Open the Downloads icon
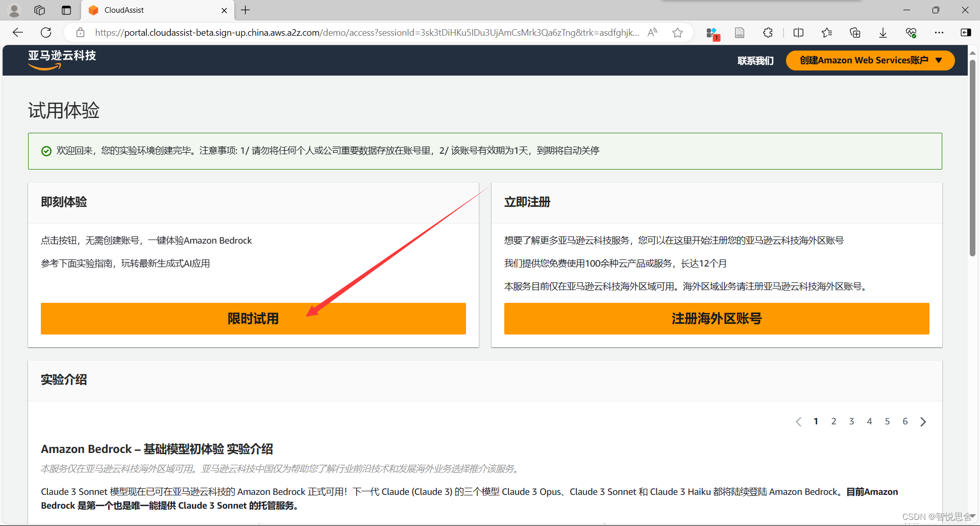Image resolution: width=980 pixels, height=526 pixels. (x=883, y=33)
